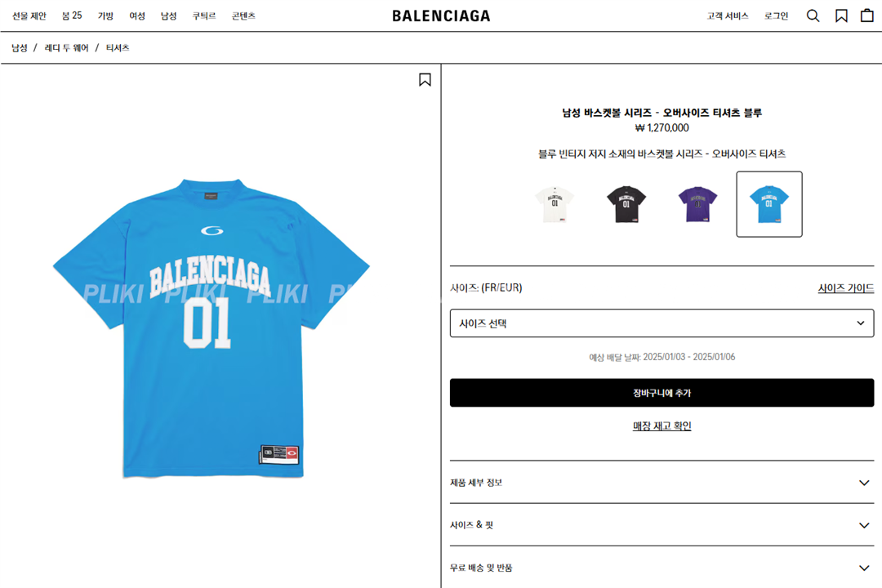Expand the 무료 배송 및 반품 section
Image resolution: width=882 pixels, height=588 pixels.
[x=661, y=568]
